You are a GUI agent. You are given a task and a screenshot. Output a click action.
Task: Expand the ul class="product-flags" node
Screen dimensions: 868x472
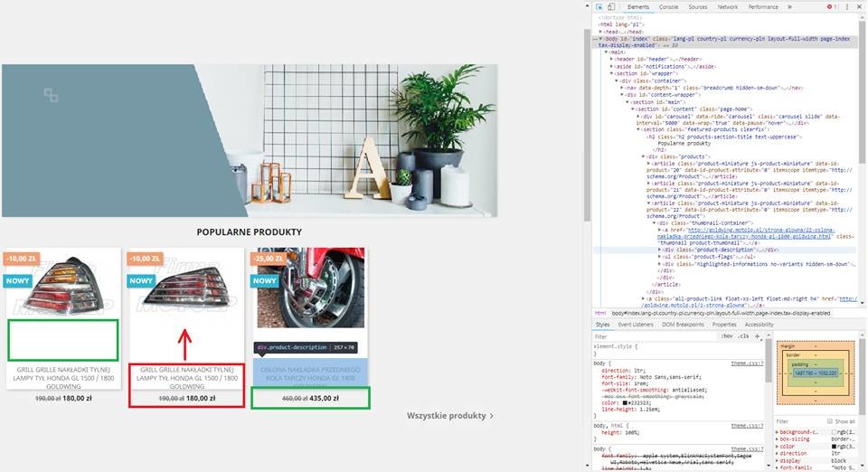click(x=660, y=258)
